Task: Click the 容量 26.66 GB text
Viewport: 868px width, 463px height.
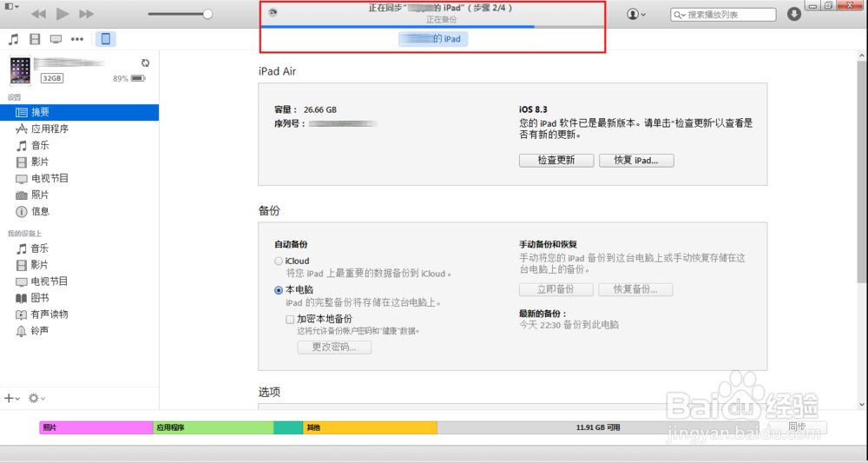Action: click(x=306, y=109)
